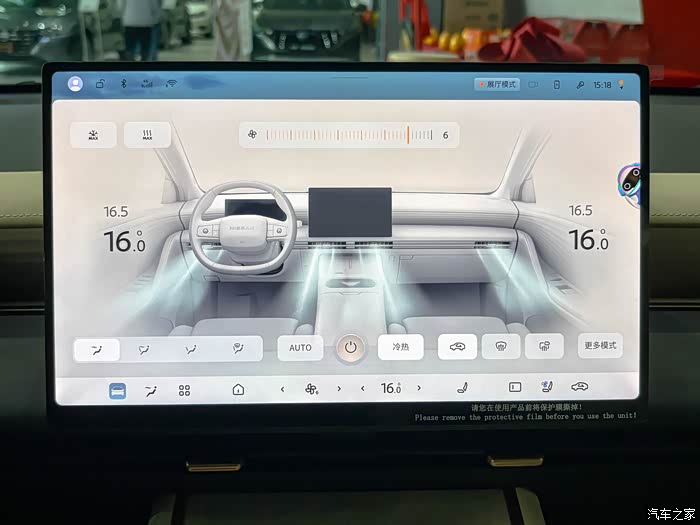
Task: Open the dashcam camera icon
Action: coord(533,84)
